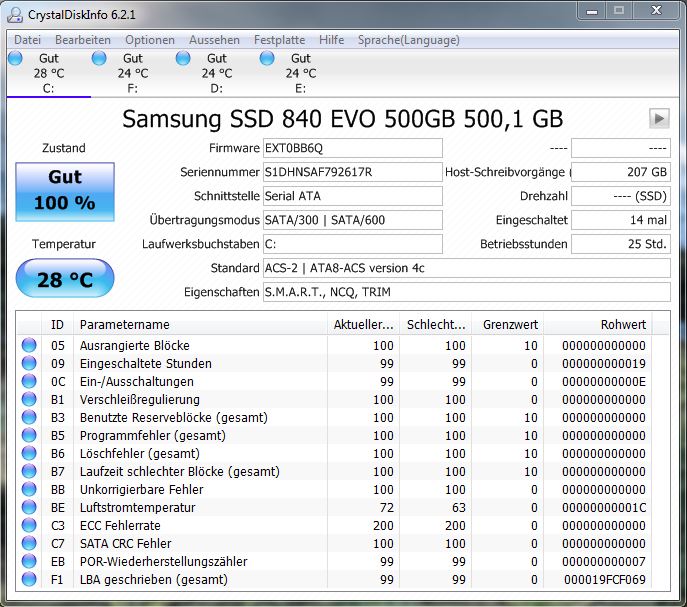The width and height of the screenshot is (687, 607).
Task: Click Eingeschaltet value 14 mal
Action: pyautogui.click(x=621, y=220)
